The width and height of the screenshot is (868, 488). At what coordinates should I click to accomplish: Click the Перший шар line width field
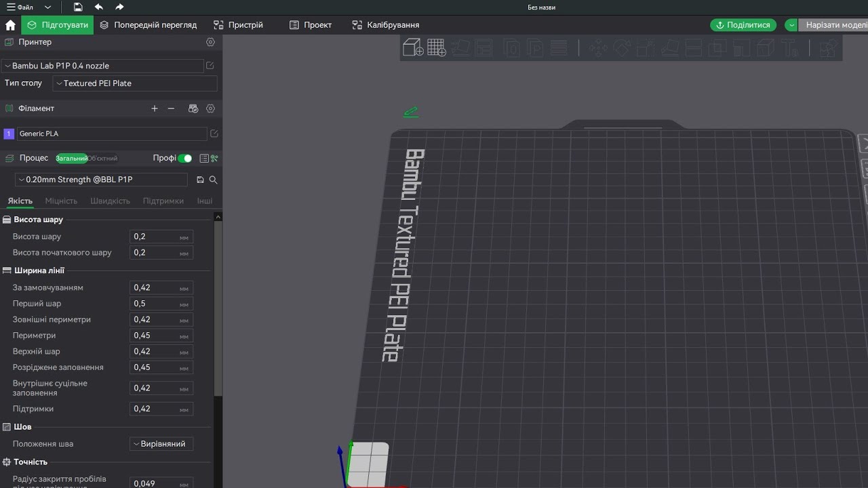pos(161,304)
